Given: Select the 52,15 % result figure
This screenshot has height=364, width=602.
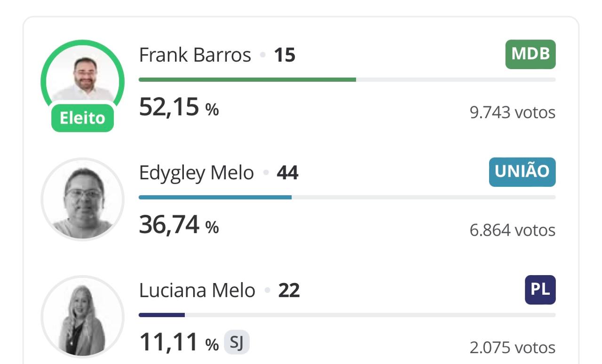Looking at the screenshot, I should pos(179,108).
